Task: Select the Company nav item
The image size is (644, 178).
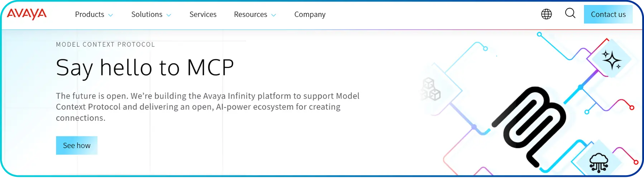Action: coord(310,14)
